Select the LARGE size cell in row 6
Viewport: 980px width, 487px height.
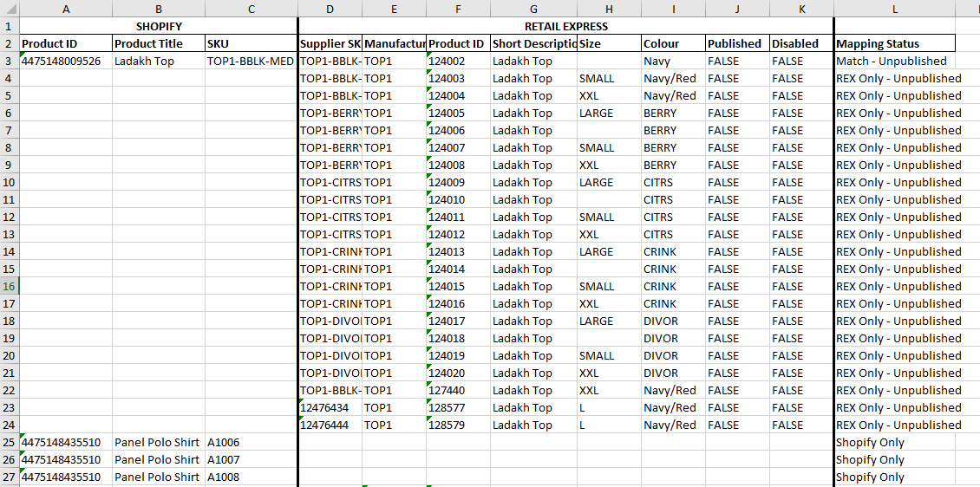(x=610, y=113)
